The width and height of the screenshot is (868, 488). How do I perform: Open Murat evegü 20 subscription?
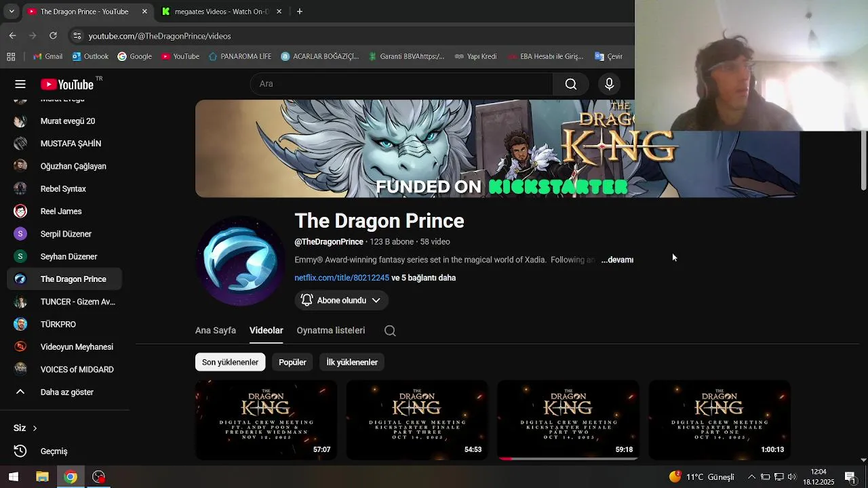pos(64,121)
